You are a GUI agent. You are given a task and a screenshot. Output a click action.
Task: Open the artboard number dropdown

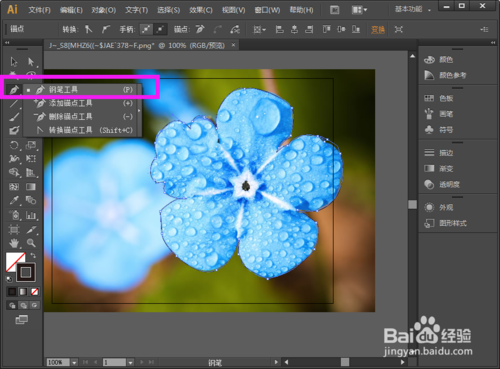pyautogui.click(x=131, y=362)
